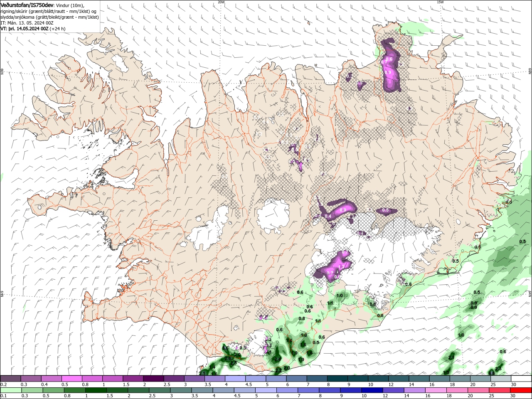Click the 1.9 rain value on south coast
Screen dimensions: 532x399
[x=301, y=360]
